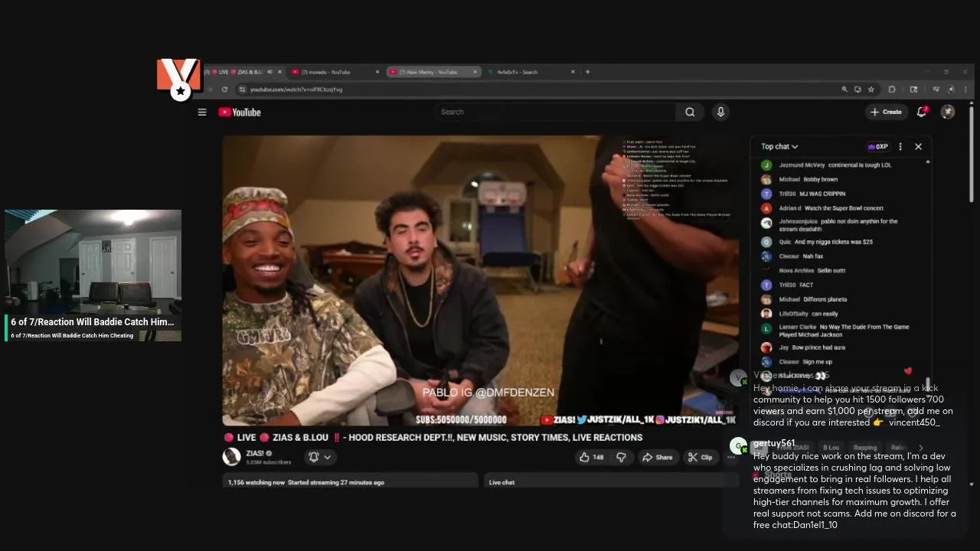This screenshot has height=551, width=980.
Task: Click the YouTube search magnifier button
Action: [x=690, y=112]
